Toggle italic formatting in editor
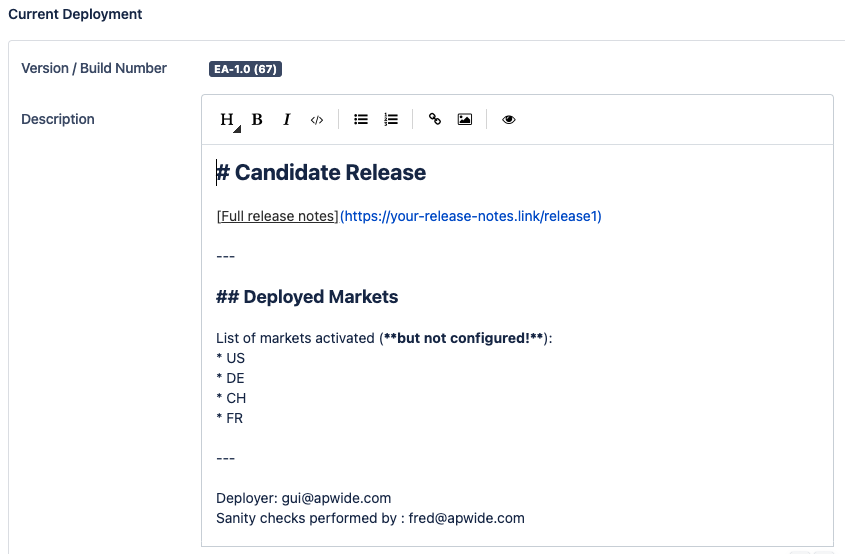 287,120
